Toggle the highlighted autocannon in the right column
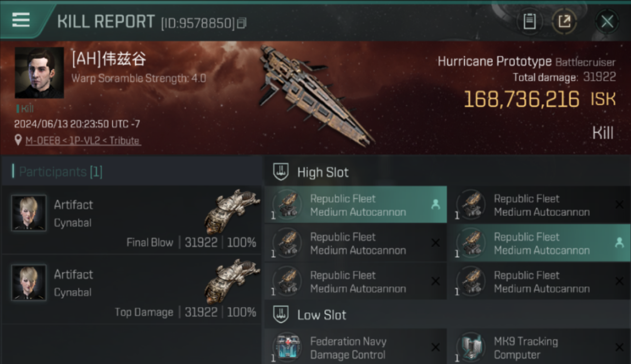 539,243
